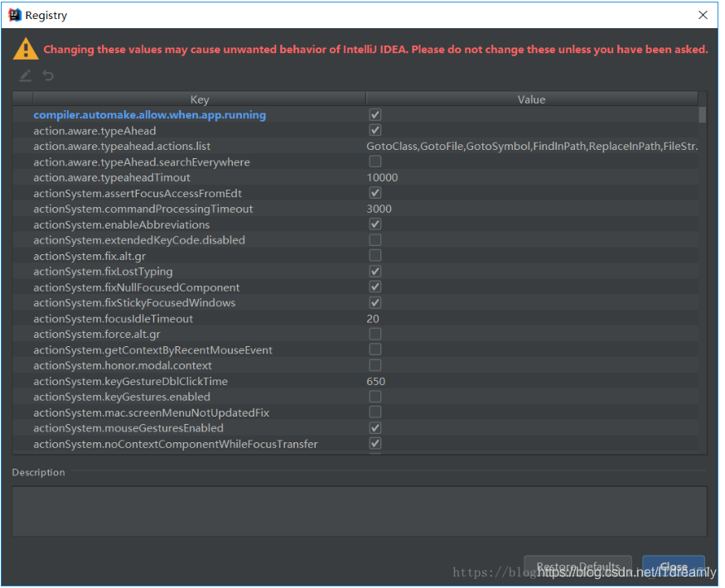Uncheck action.aware.typeAhead checkbox
Screen dimensions: 725x588
375,130
